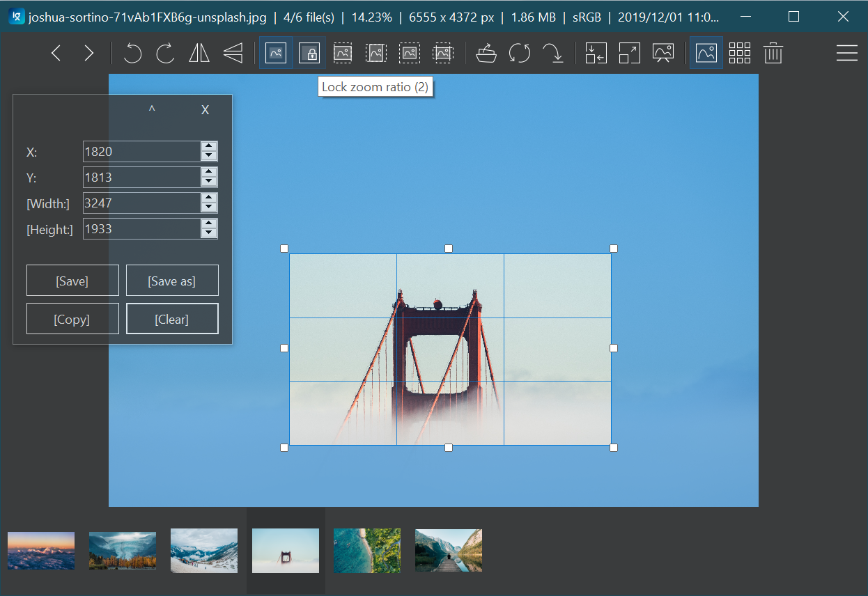Toggle the checkerboard background

[x=740, y=53]
